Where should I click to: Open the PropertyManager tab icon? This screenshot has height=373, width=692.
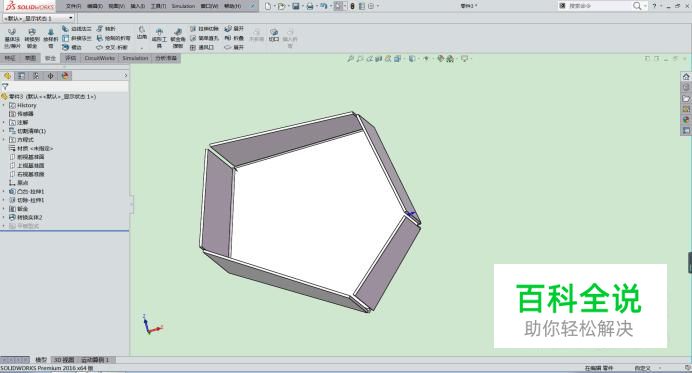22,76
